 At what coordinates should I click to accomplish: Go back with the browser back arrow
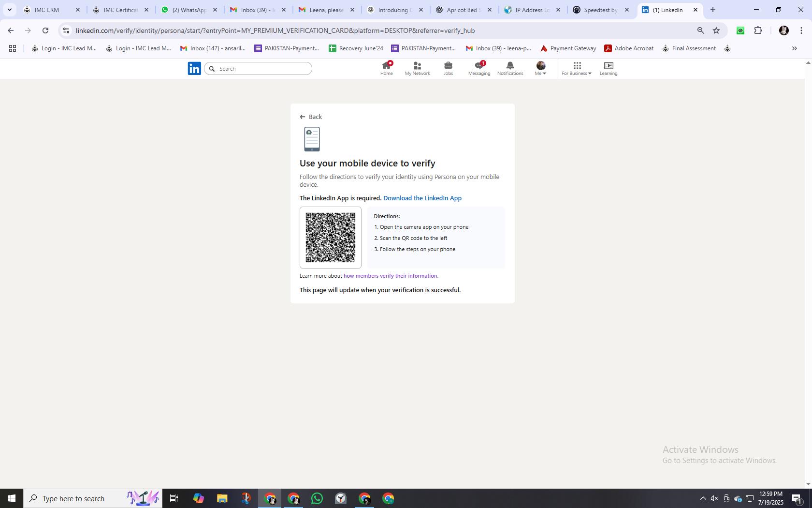click(11, 30)
